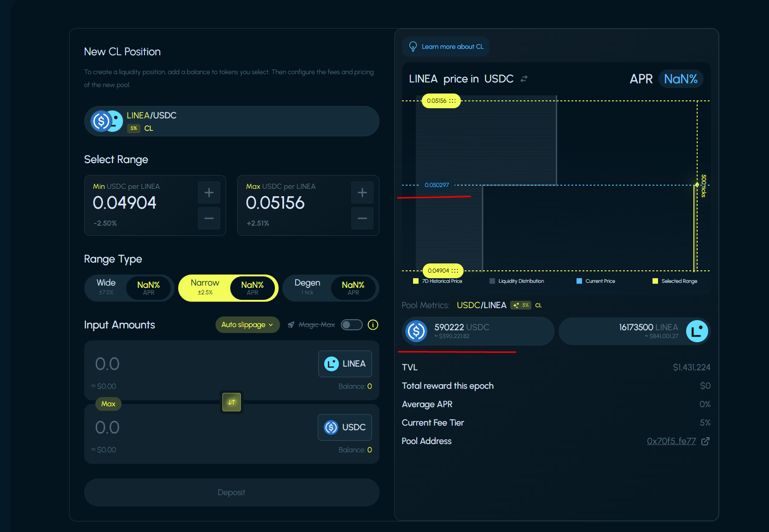The width and height of the screenshot is (769, 532).
Task: Click the Magic Max info icon
Action: 373,325
